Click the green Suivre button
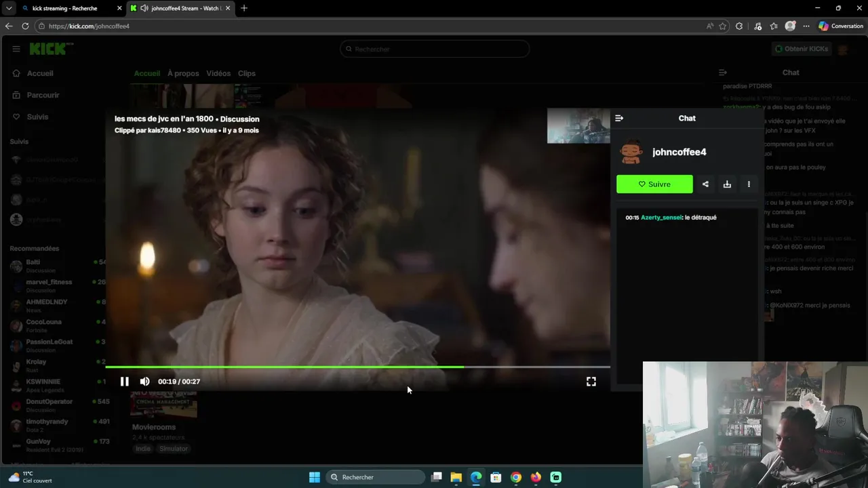Viewport: 868px width, 488px height. [x=654, y=184]
